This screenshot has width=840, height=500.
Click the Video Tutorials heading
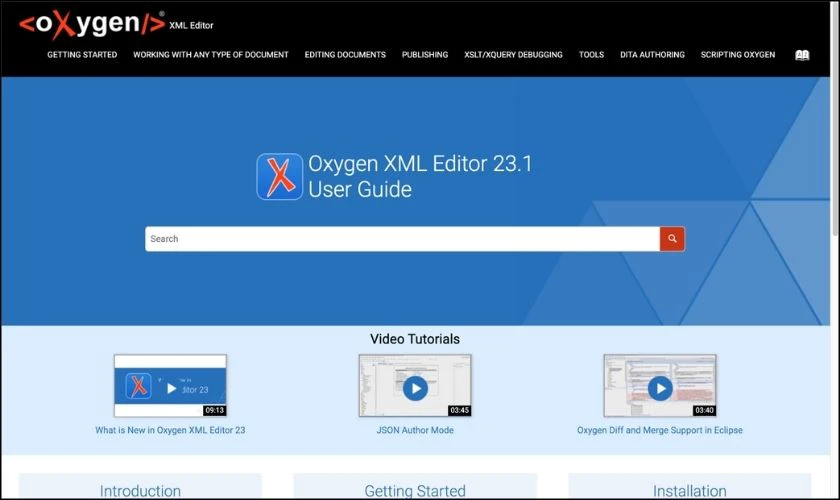click(415, 339)
